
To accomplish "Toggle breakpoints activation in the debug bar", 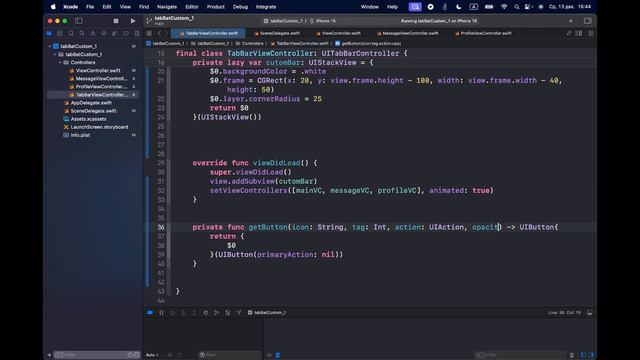I will (150, 313).
